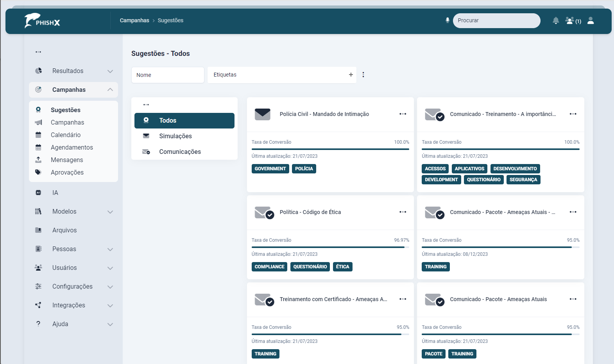Click the sidebar collapse dots icon
The width and height of the screenshot is (614, 364).
38,52
